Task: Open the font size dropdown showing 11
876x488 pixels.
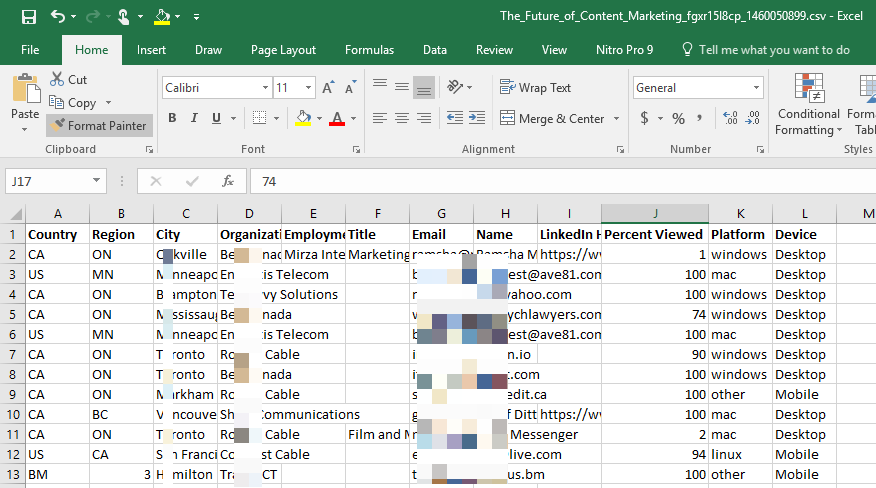Action: point(308,88)
